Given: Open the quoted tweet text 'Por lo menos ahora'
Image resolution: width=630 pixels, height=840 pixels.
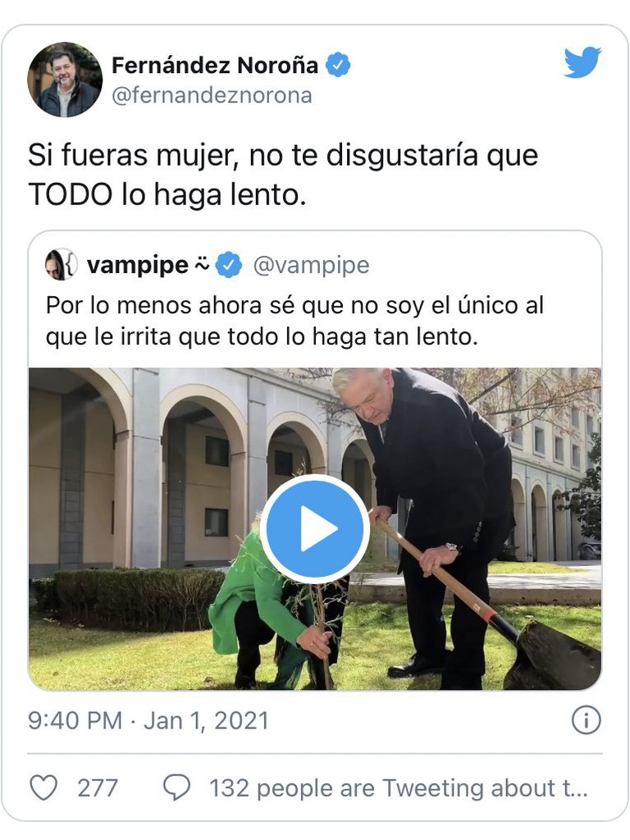Looking at the screenshot, I should tap(294, 321).
